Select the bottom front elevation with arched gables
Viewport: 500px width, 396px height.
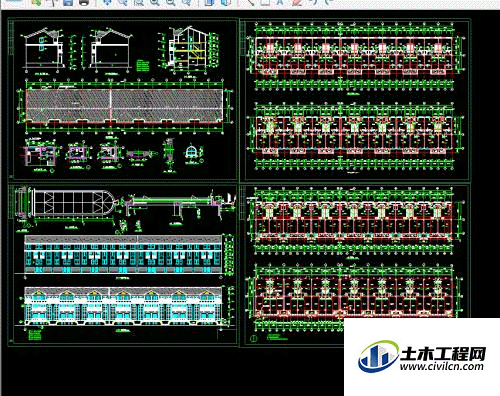123,306
